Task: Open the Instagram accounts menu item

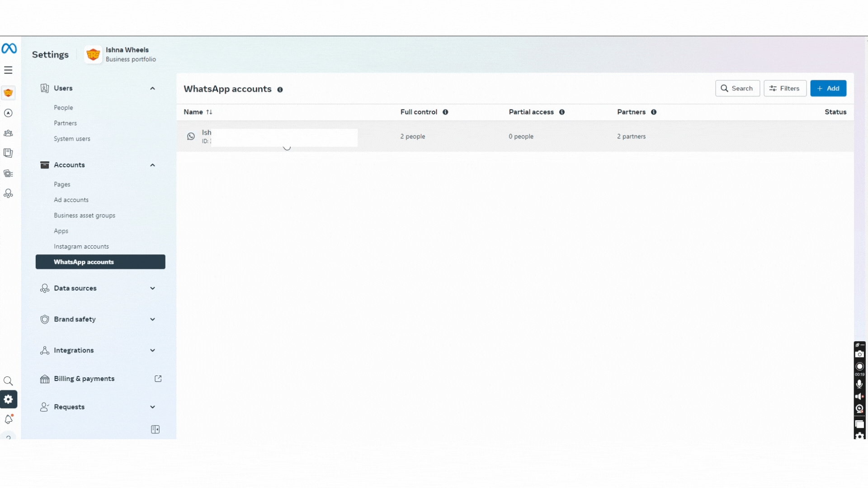Action: (81, 247)
